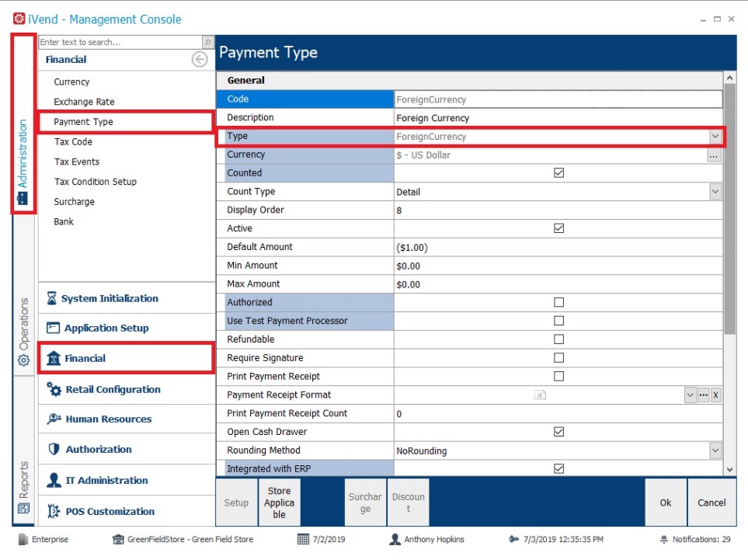This screenshot has width=748, height=560.
Task: Click the Retail Configuration gears icon
Action: point(54,389)
